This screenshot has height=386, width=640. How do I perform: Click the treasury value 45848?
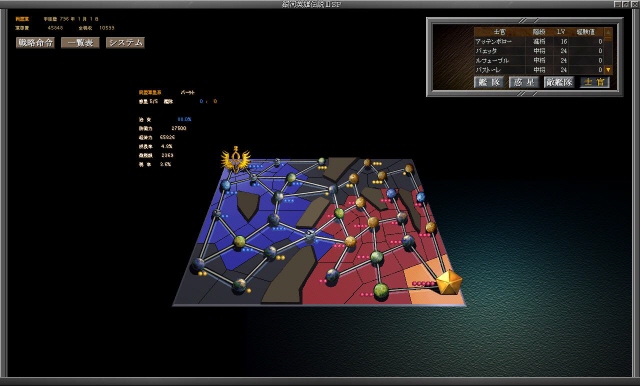point(56,28)
